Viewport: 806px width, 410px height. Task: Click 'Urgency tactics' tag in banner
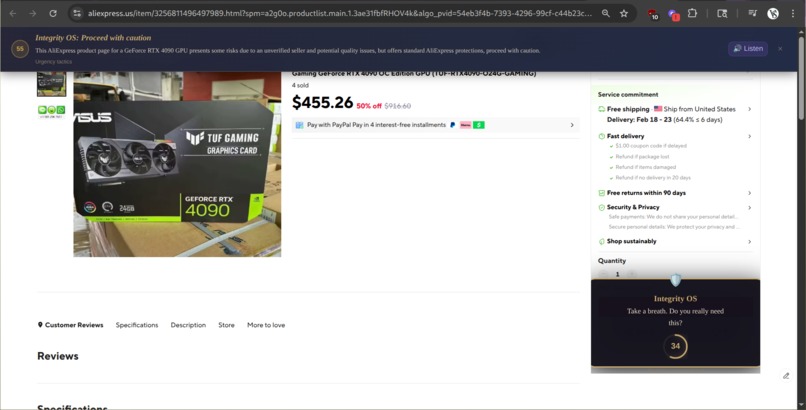click(53, 62)
